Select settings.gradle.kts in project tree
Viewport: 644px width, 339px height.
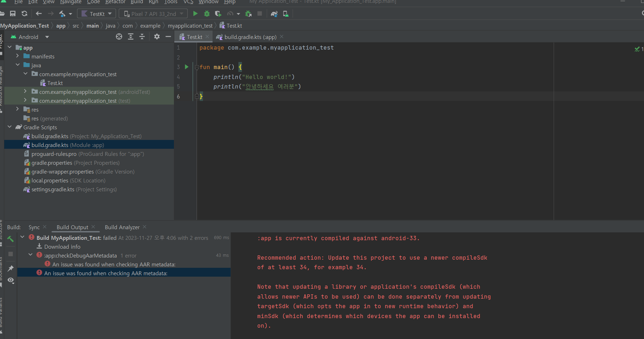(x=70, y=189)
